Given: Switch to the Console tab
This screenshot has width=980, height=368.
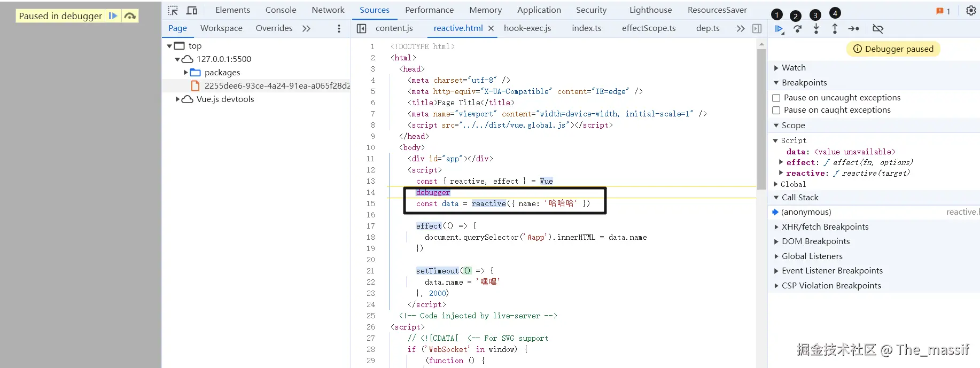Looking at the screenshot, I should pyautogui.click(x=281, y=10).
